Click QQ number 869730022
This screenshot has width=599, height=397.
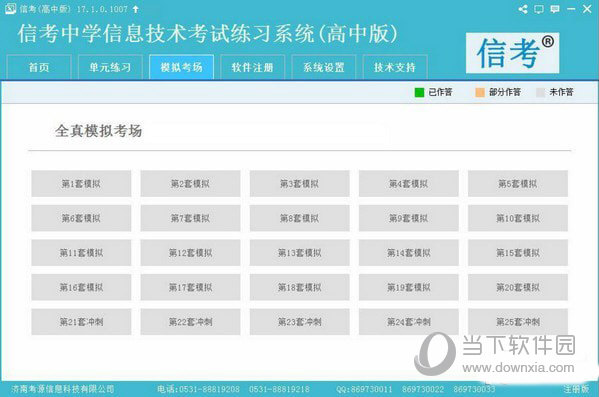(x=423, y=389)
